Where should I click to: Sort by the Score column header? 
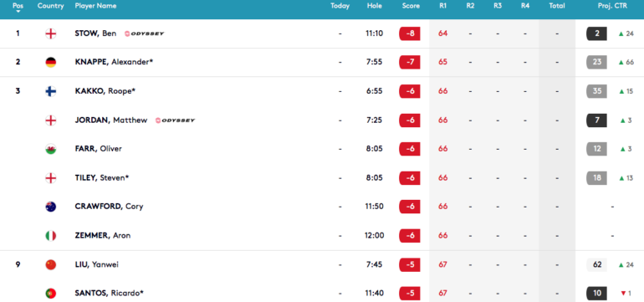(411, 6)
